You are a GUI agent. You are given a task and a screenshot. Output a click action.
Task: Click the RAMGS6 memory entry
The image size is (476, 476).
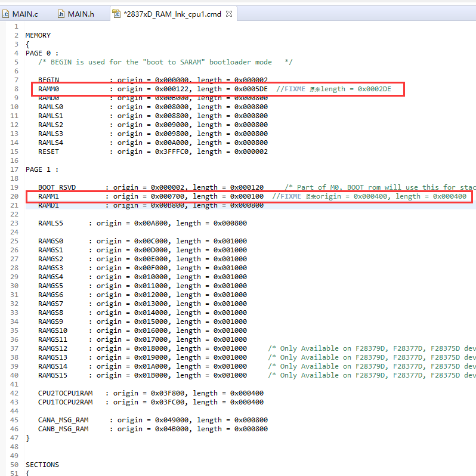(x=51, y=295)
